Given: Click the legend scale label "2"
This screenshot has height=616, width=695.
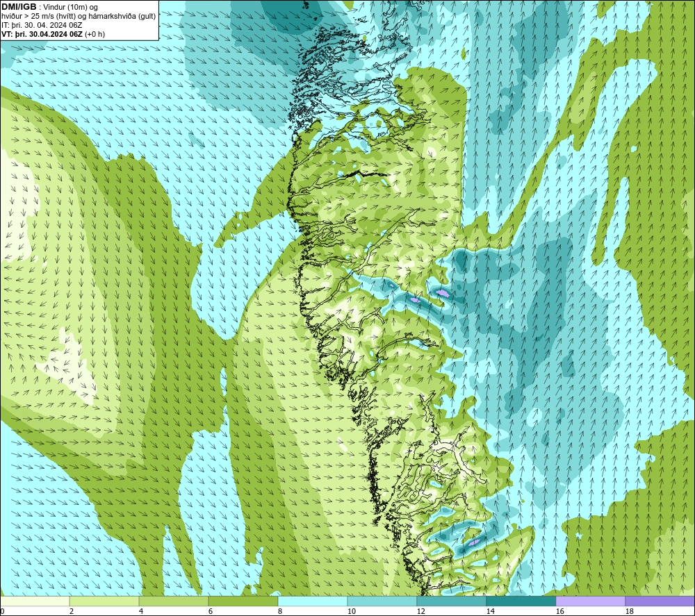Looking at the screenshot, I should click(72, 611).
